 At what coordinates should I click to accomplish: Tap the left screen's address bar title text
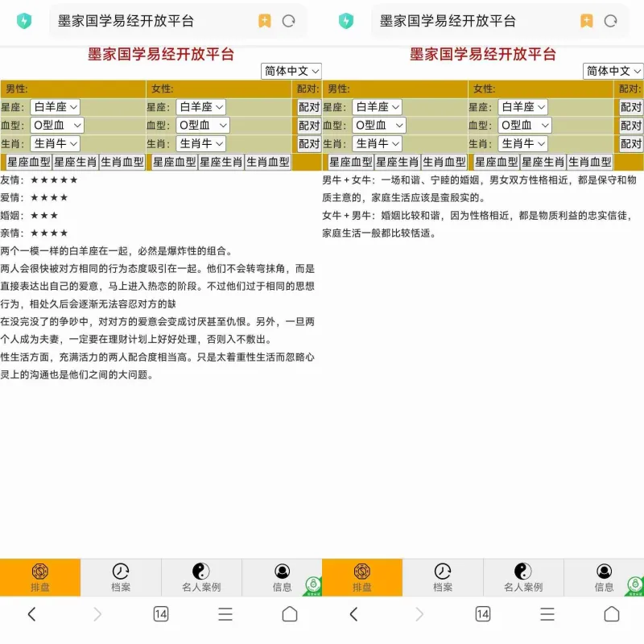click(126, 21)
